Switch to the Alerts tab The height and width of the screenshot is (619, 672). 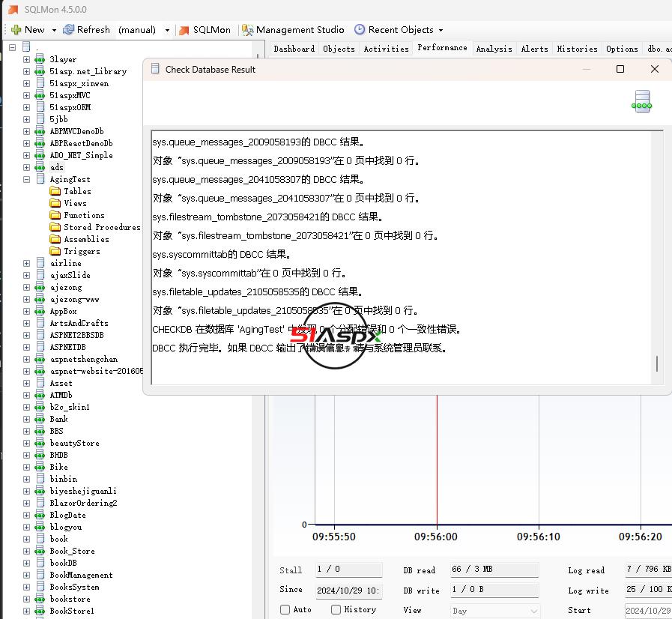click(534, 49)
